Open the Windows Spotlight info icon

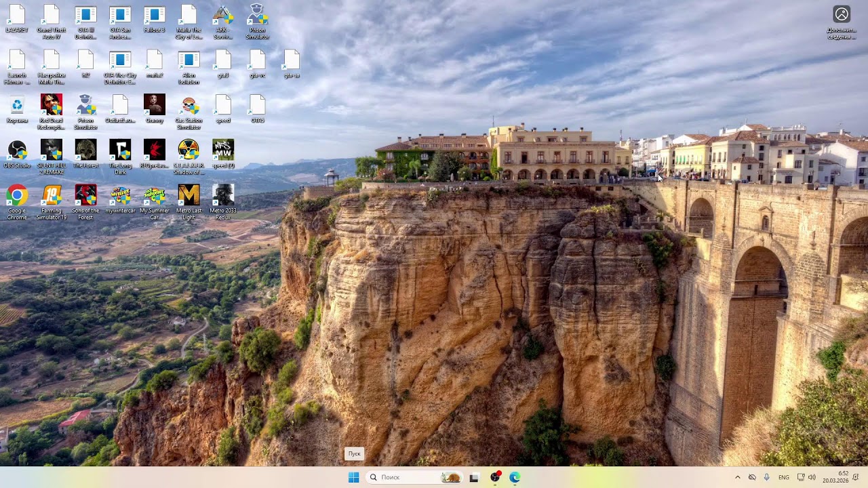[x=842, y=22]
